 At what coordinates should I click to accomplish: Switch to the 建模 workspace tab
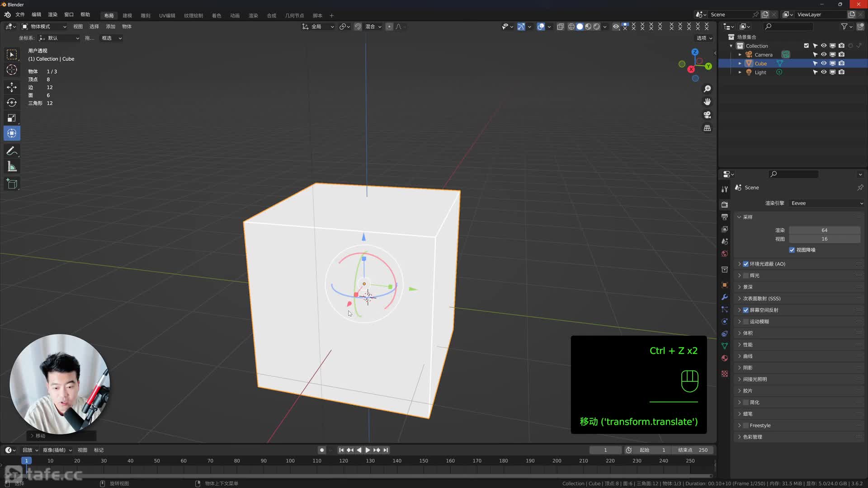point(127,15)
